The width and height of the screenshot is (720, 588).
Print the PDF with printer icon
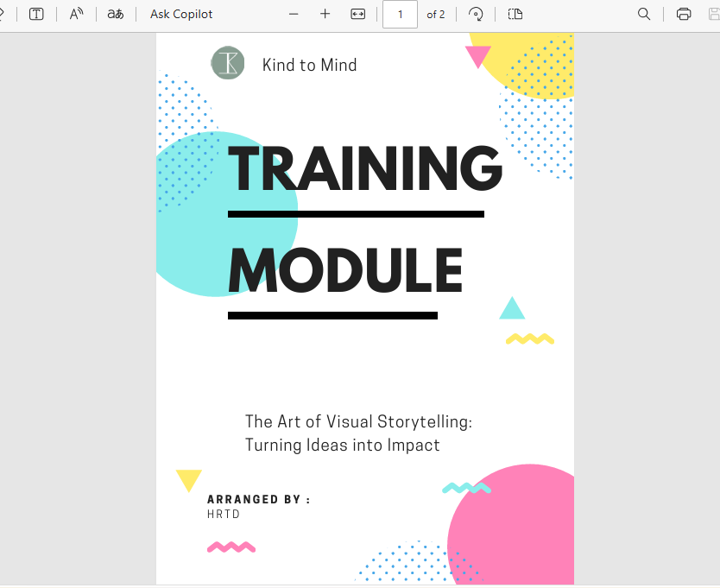pyautogui.click(x=684, y=14)
